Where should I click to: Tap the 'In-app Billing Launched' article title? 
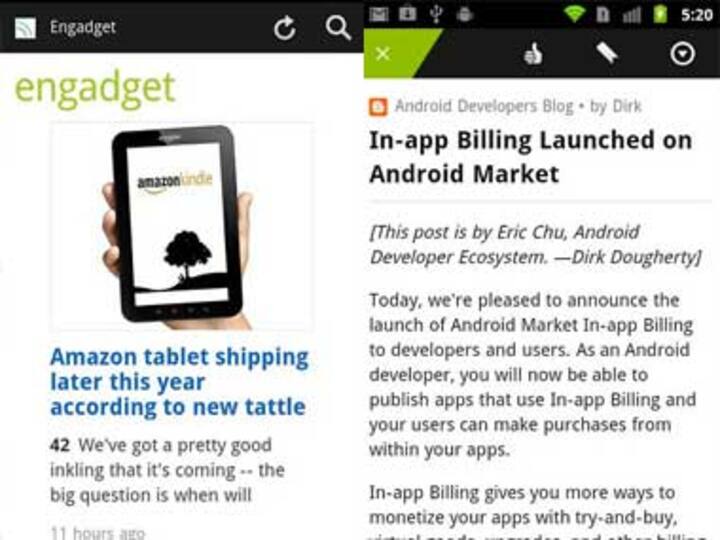click(x=530, y=157)
